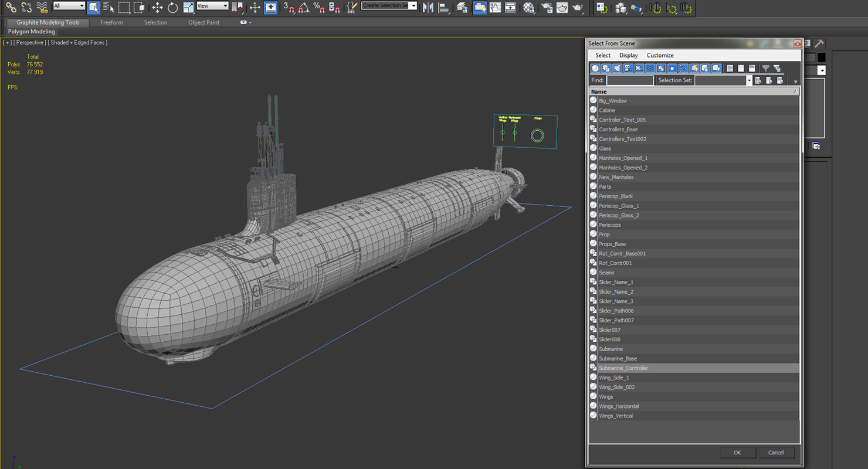Open Select menu in dialog
Viewport: 868px width, 469px height.
603,55
